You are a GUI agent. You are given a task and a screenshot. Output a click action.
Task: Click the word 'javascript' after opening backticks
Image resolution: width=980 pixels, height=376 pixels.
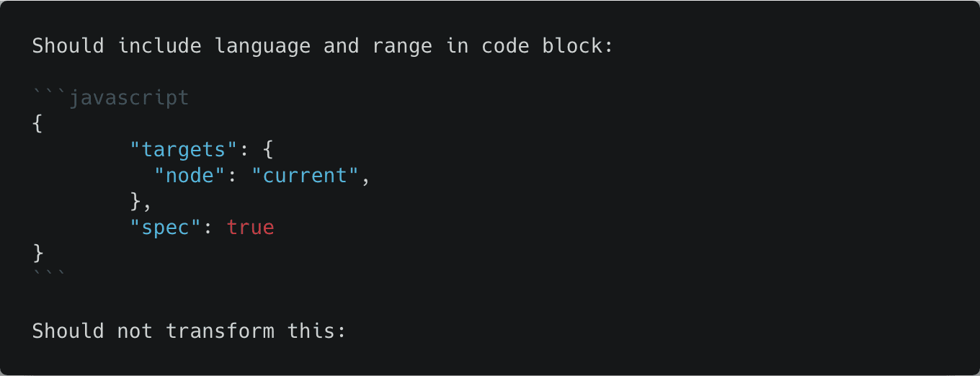point(129,98)
